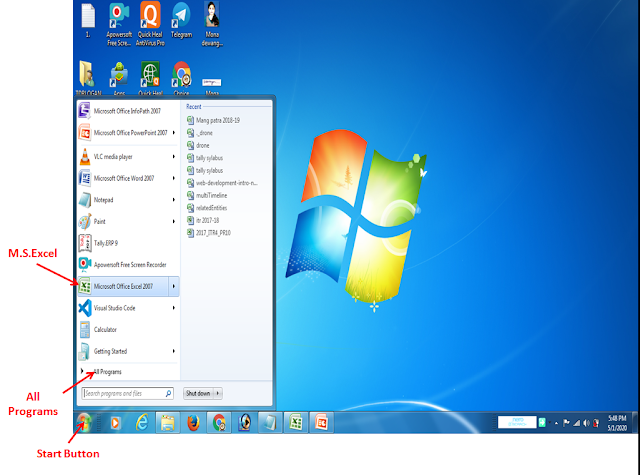
Task: Open recent file multiTimeline
Action: point(207,195)
